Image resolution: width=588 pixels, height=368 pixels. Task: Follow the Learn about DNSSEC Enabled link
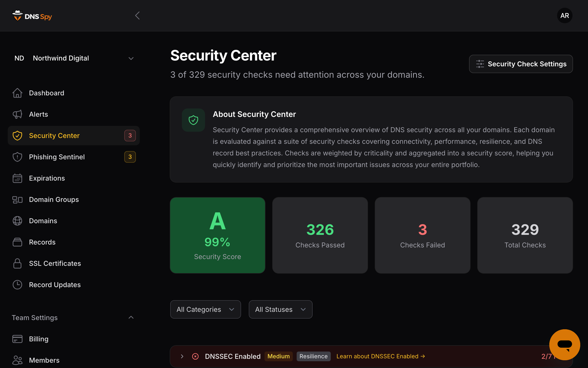pos(381,356)
